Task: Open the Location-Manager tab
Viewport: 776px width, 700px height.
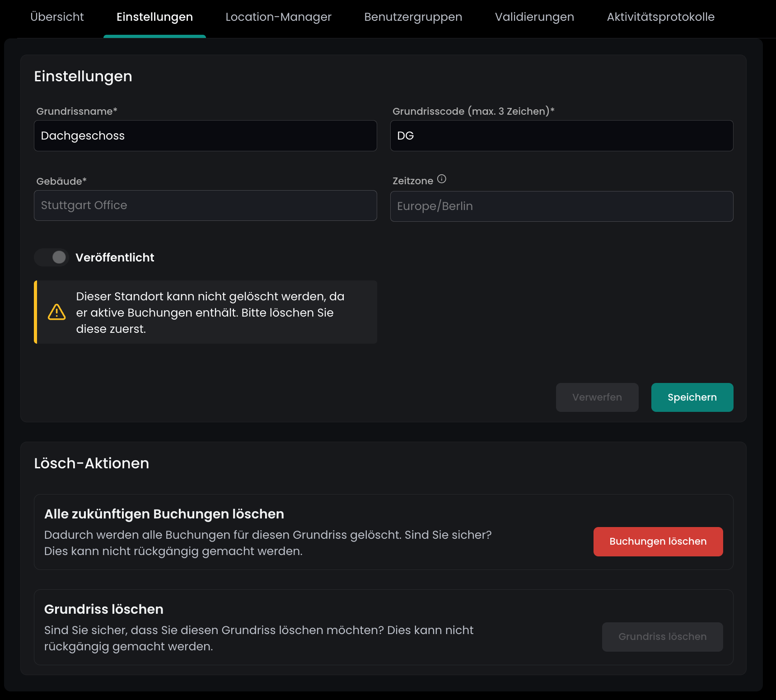Action: pos(278,17)
